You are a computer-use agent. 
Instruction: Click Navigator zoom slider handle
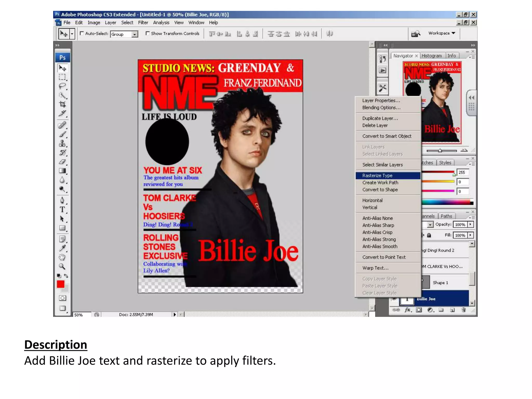tap(440, 150)
